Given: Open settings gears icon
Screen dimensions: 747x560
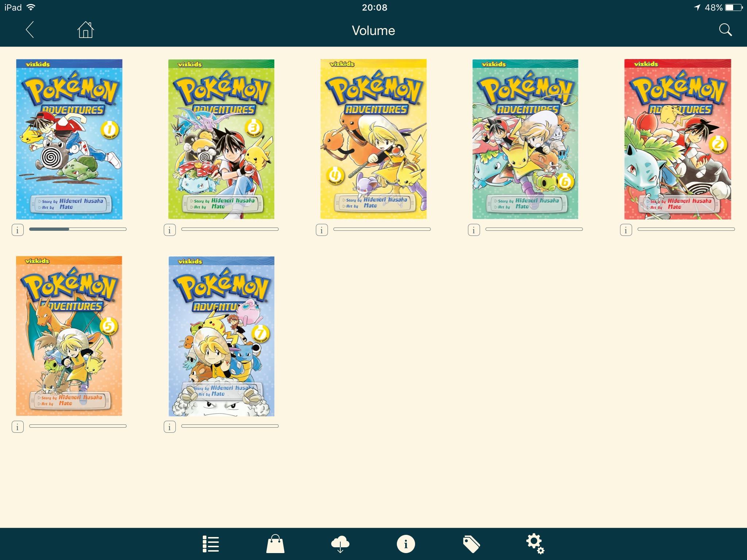Looking at the screenshot, I should (x=535, y=544).
